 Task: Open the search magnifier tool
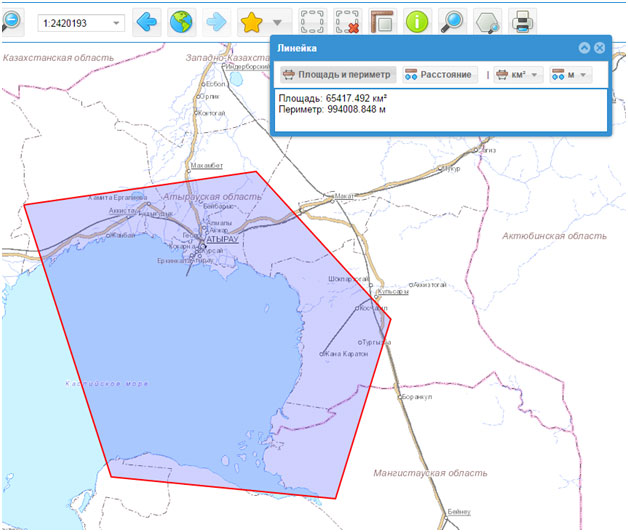(451, 21)
